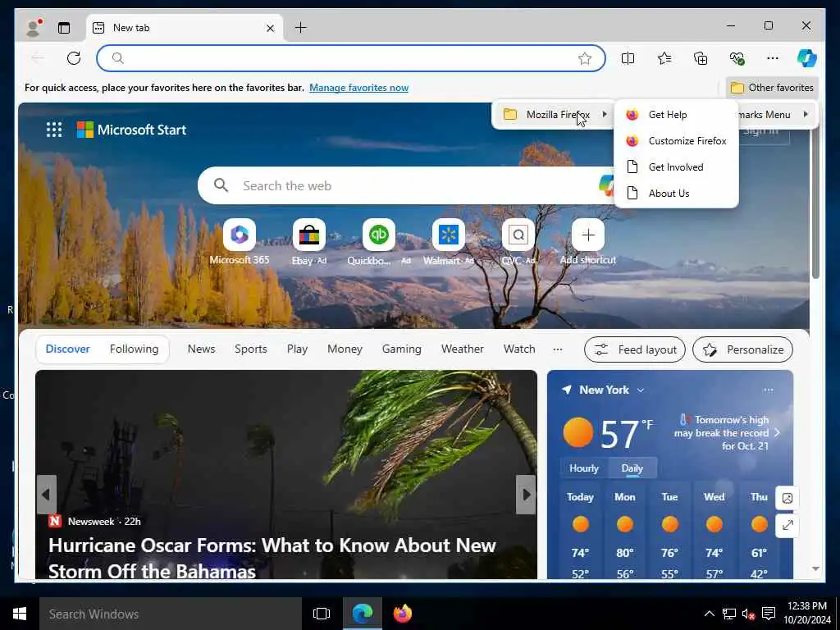The width and height of the screenshot is (840, 630).
Task: Open the Money category
Action: [x=345, y=349]
